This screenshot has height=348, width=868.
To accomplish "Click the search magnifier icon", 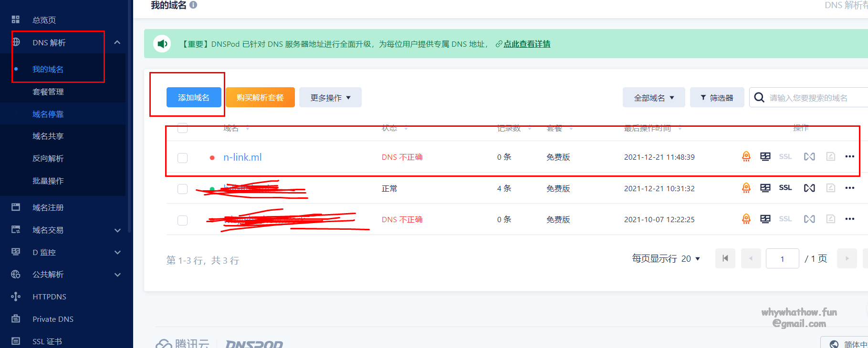I will point(759,98).
